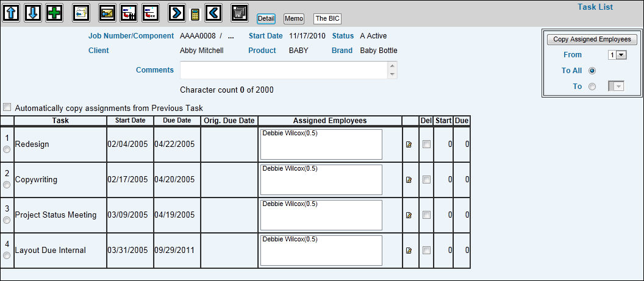Click the left chevron previous icon

pyautogui.click(x=213, y=12)
